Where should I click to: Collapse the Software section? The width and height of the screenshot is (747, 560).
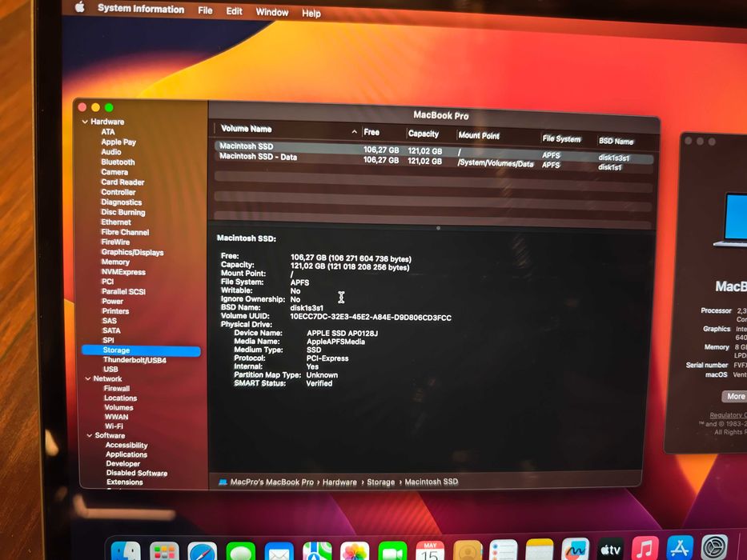(x=89, y=435)
